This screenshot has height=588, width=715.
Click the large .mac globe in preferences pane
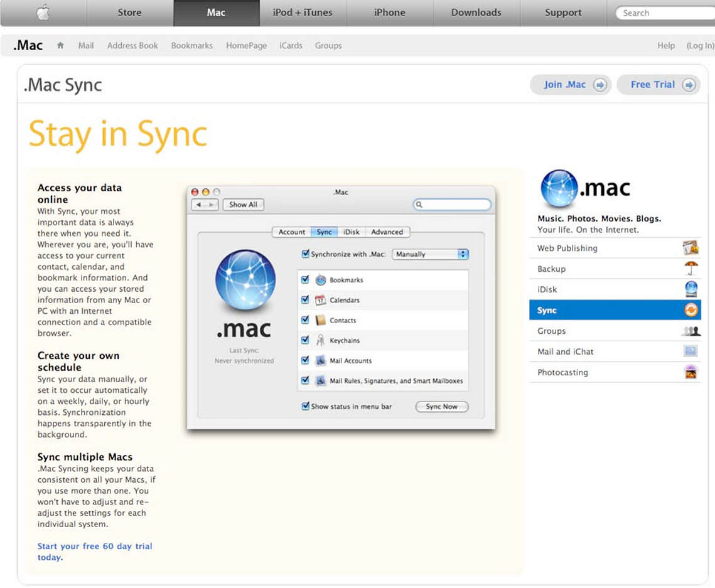pyautogui.click(x=245, y=280)
